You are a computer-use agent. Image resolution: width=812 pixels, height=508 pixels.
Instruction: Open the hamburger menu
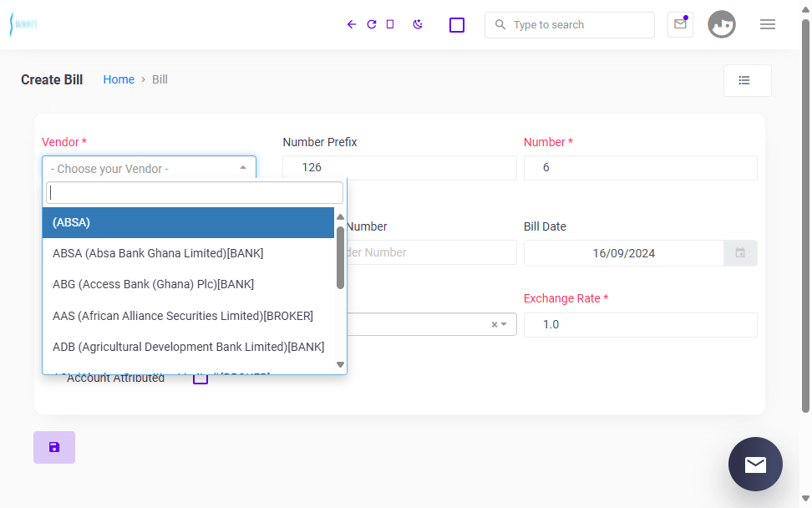click(768, 24)
